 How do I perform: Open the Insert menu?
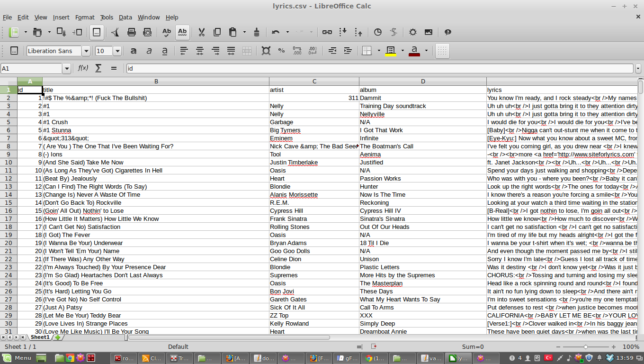[61, 18]
